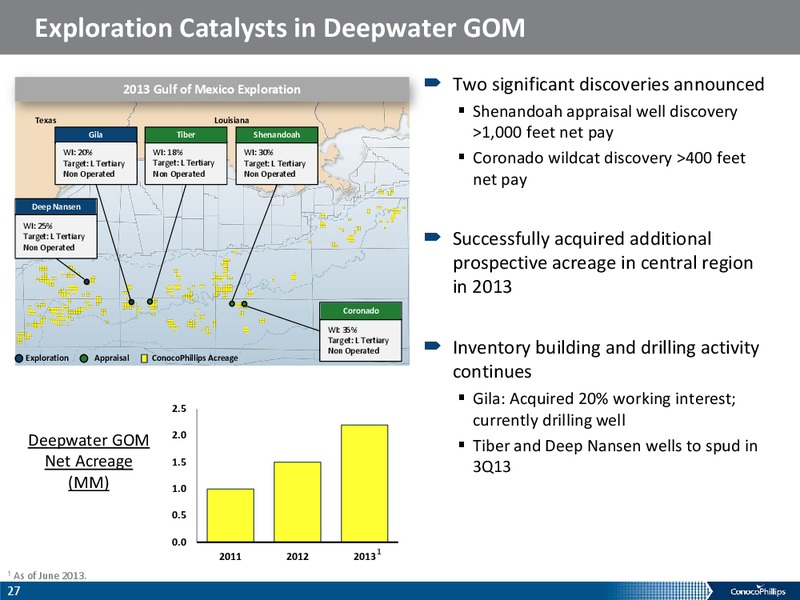Click the '2013' x-axis label

coord(365,557)
